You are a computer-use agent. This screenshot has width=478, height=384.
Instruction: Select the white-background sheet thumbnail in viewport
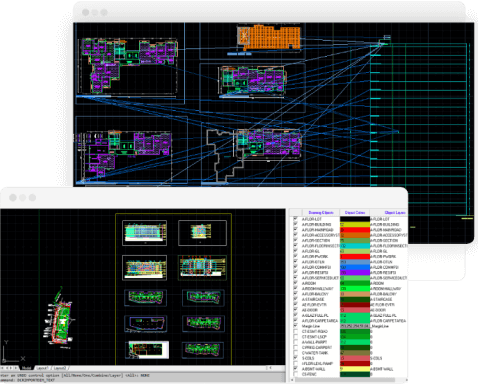[149, 350]
